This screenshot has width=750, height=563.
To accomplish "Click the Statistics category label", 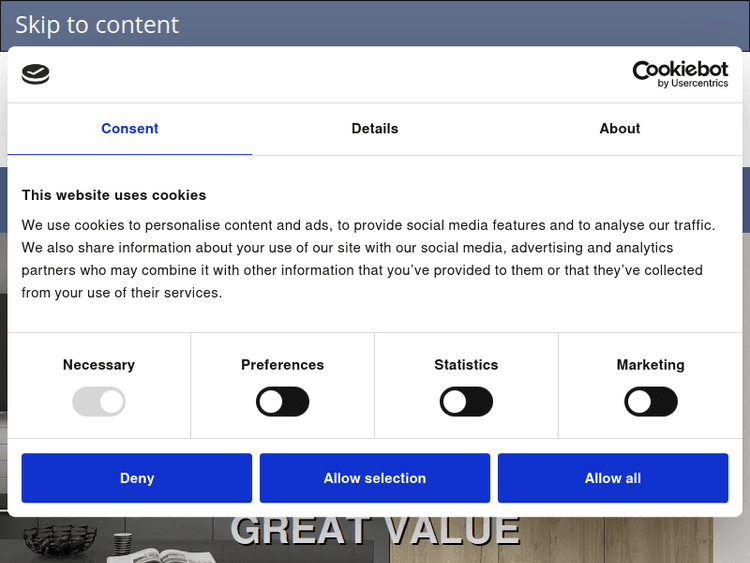I will [466, 365].
